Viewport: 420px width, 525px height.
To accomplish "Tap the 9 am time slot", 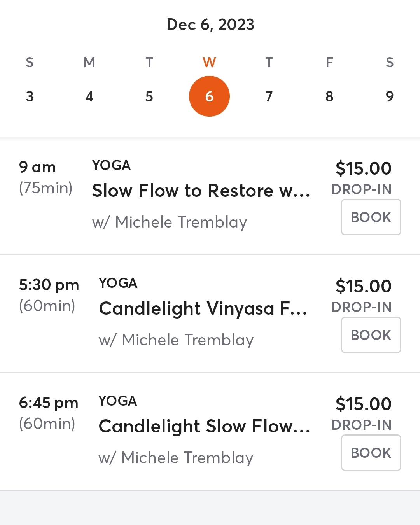I will [37, 167].
